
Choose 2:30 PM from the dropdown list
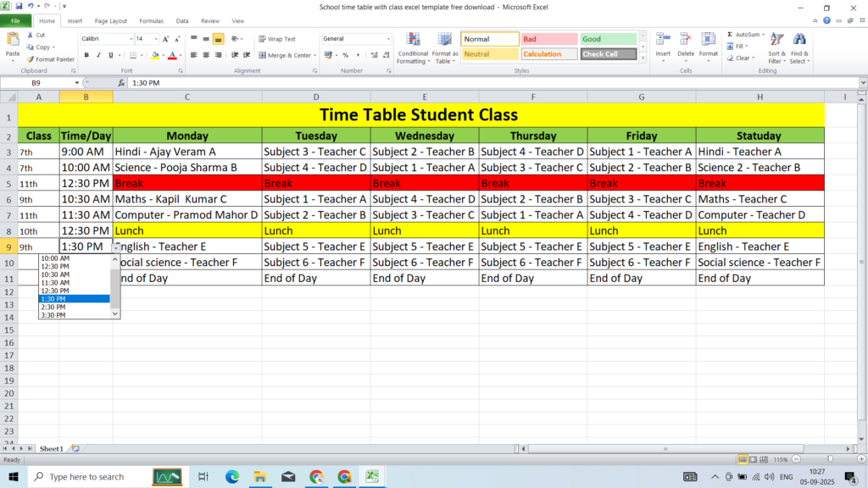(56, 307)
